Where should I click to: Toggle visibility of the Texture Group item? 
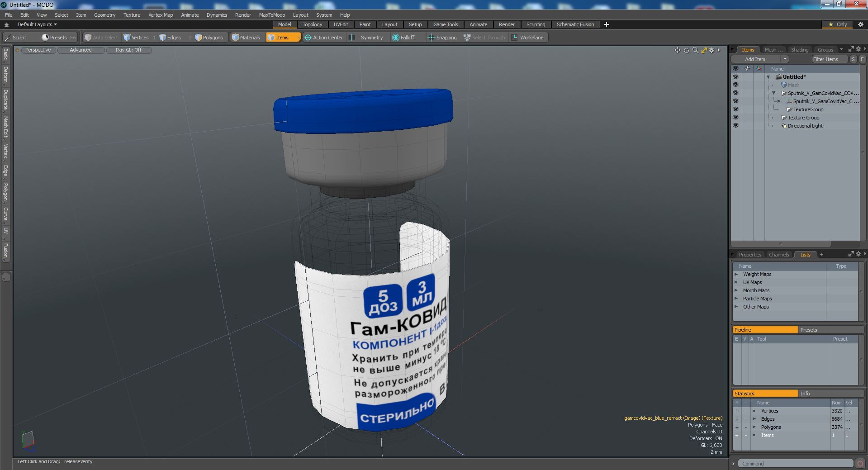pyautogui.click(x=735, y=118)
